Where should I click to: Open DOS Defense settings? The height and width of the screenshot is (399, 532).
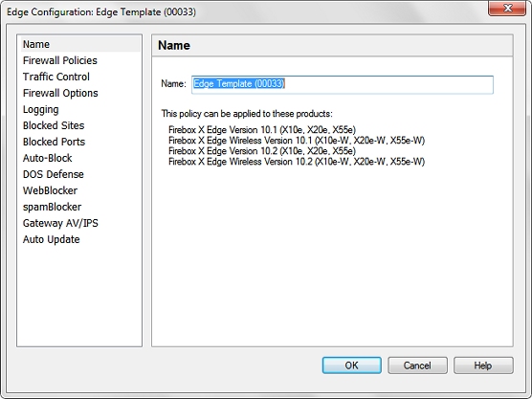tap(53, 174)
